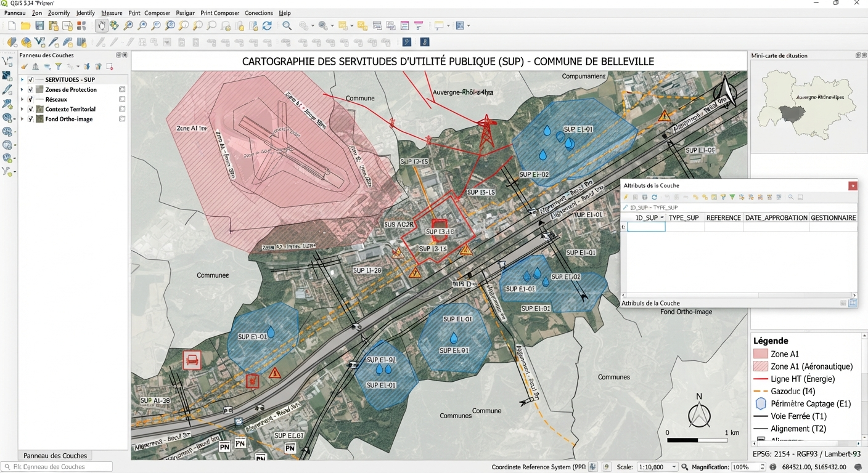This screenshot has height=473, width=868.
Task: Activate the Pan Map hand tool
Action: point(102,26)
